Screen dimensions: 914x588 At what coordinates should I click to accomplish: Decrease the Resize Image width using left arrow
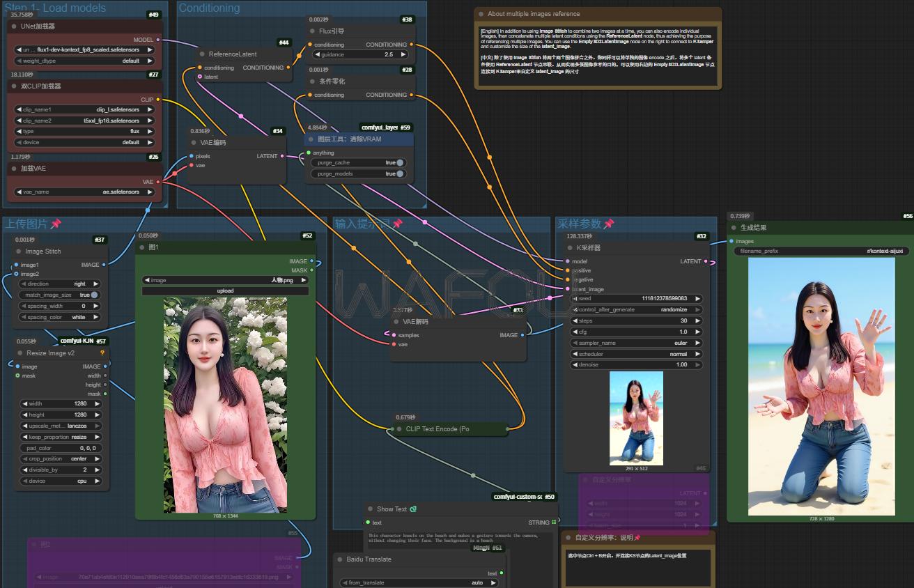point(26,403)
